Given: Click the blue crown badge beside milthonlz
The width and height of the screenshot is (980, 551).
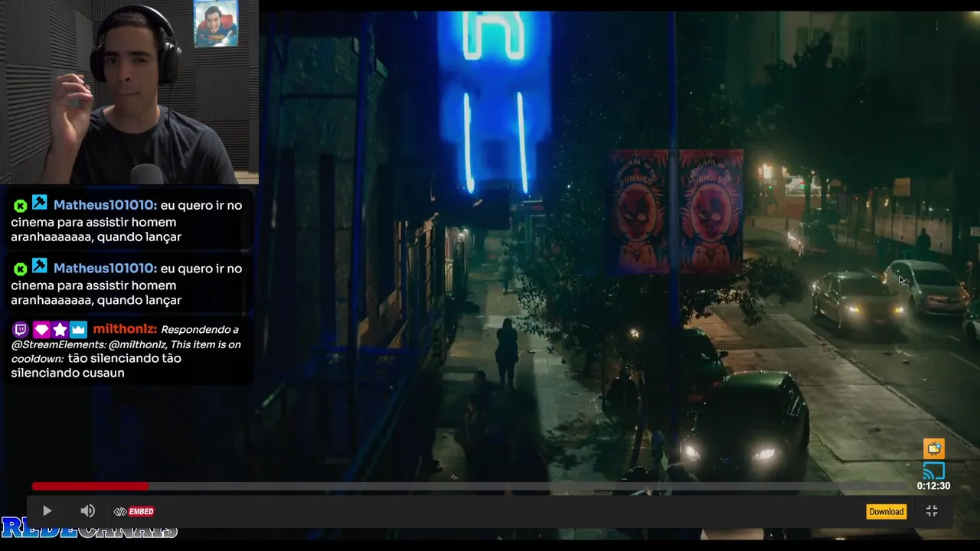Looking at the screenshot, I should click(78, 330).
